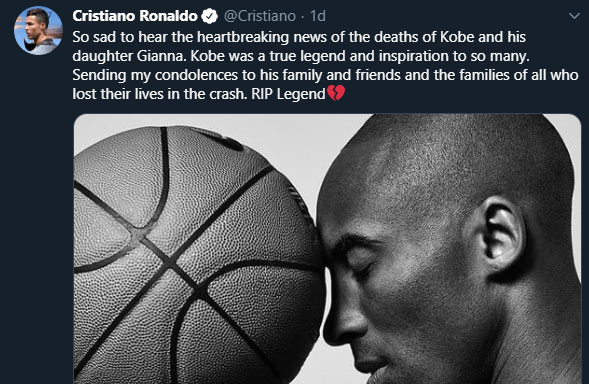Open the "Cristiano Ronaldo" display name link
This screenshot has width=589, height=384.
(x=135, y=16)
